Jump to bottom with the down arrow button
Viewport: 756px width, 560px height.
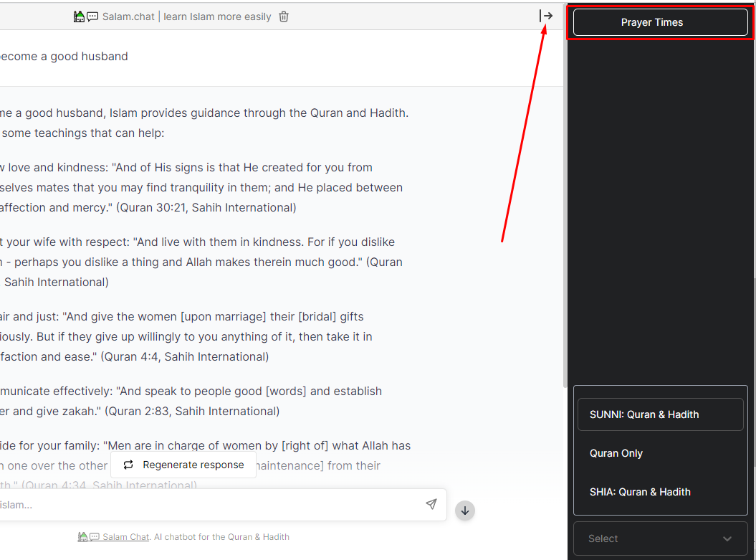coord(465,511)
